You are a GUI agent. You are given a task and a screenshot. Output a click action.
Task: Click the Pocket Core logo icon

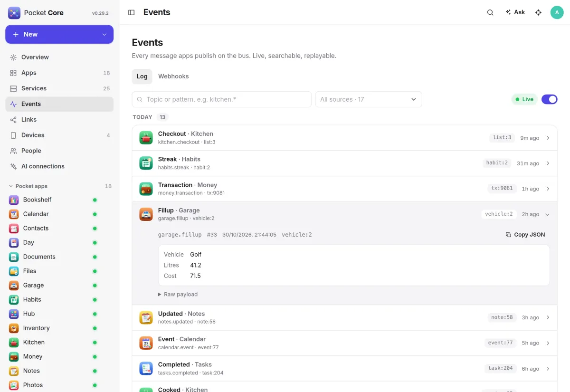pyautogui.click(x=14, y=13)
